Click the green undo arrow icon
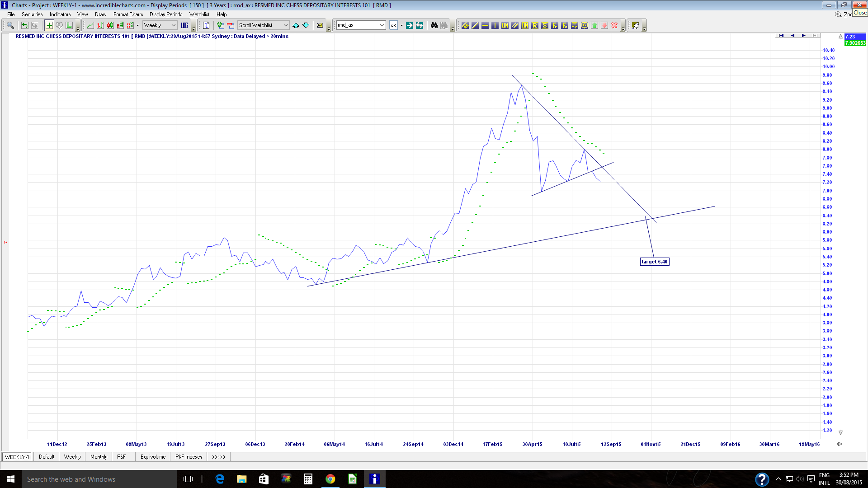The width and height of the screenshot is (868, 488). 24,25
